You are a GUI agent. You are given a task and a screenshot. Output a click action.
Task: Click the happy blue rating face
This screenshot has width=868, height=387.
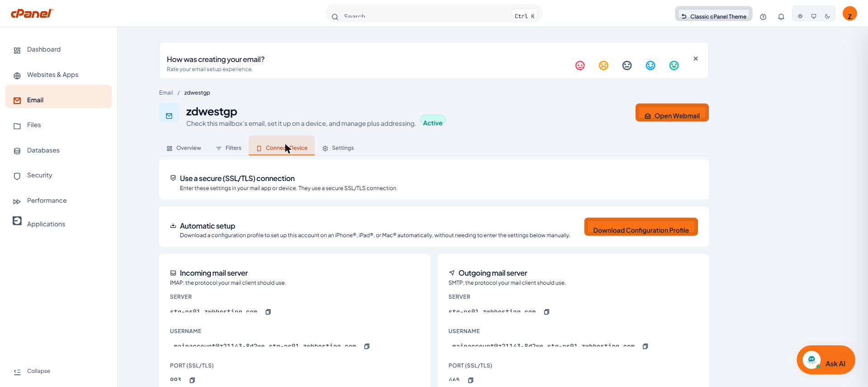pyautogui.click(x=651, y=66)
